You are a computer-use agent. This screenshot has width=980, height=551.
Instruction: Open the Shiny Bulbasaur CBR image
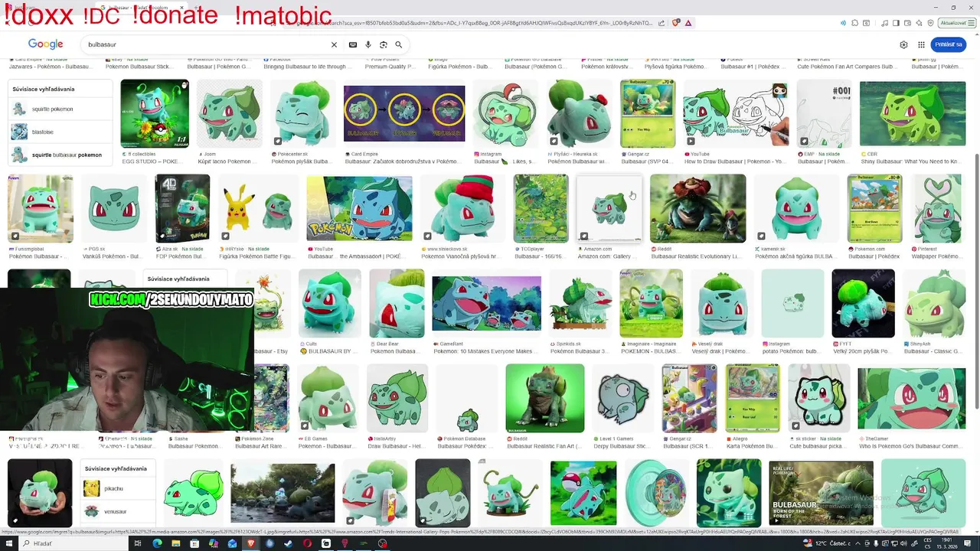tap(912, 113)
